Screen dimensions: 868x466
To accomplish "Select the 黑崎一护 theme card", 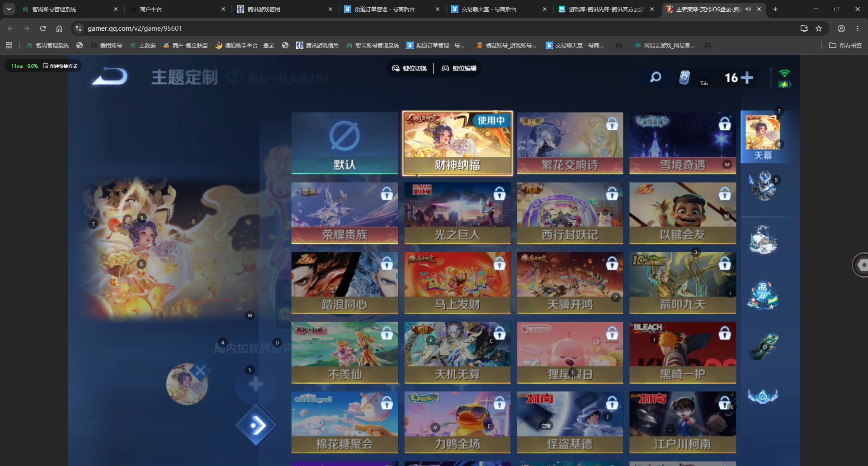I will tap(683, 353).
